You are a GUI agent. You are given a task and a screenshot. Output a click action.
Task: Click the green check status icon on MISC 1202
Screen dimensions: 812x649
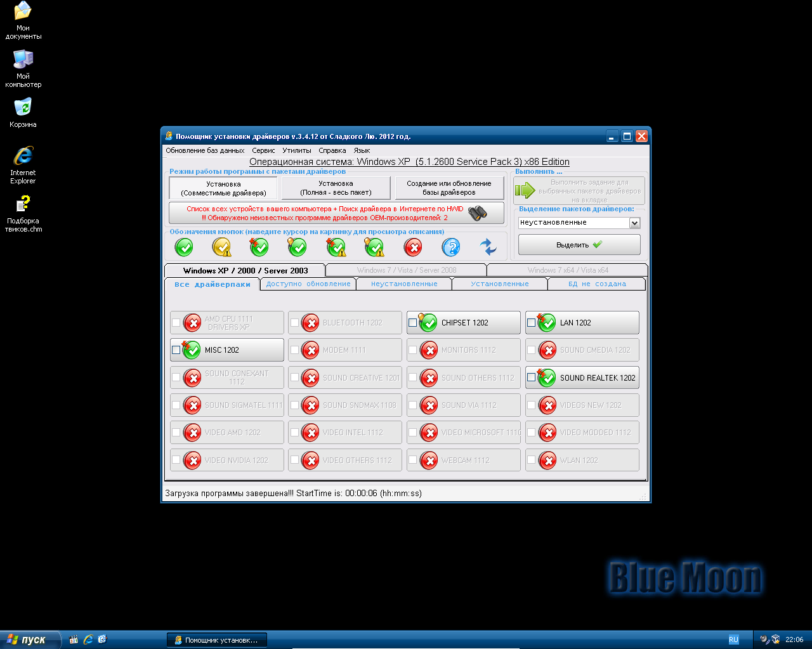[x=192, y=350]
